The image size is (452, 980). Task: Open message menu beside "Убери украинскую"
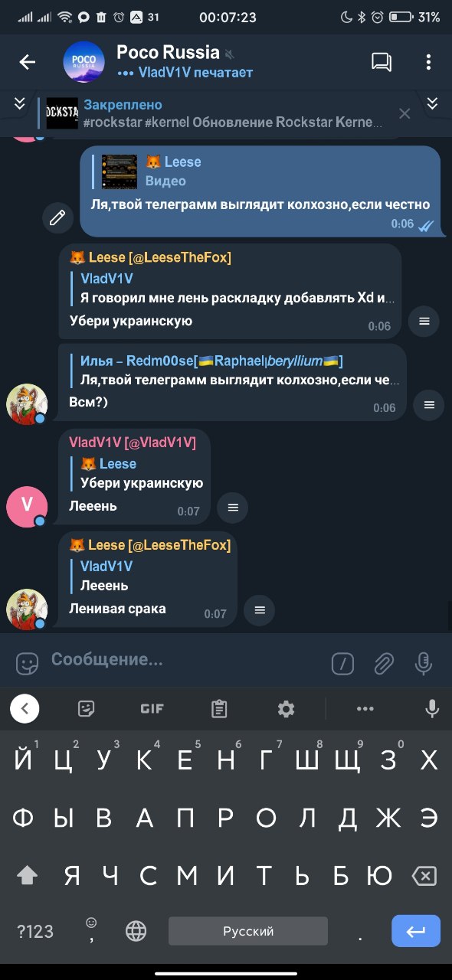(x=424, y=322)
